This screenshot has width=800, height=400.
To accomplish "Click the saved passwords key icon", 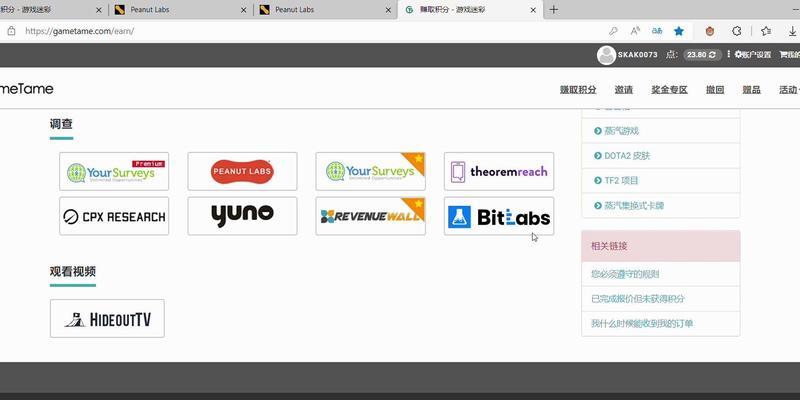I will (x=613, y=31).
